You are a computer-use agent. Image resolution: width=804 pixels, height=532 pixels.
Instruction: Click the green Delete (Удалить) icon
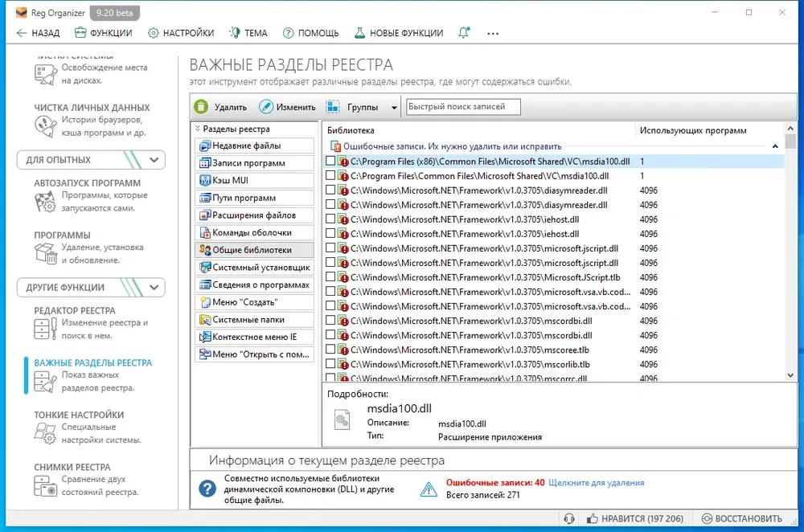coord(201,107)
